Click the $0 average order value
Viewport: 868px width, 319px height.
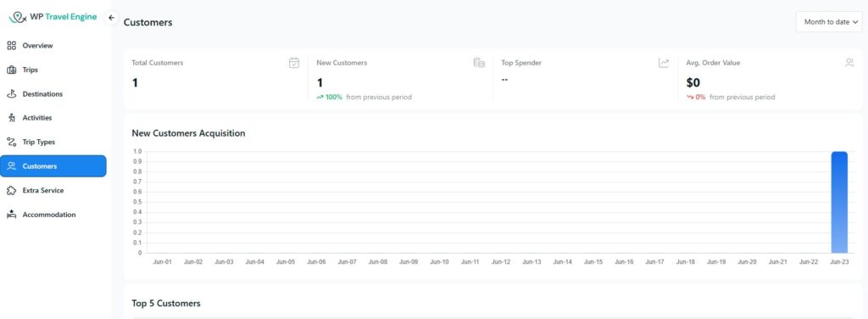click(x=693, y=83)
